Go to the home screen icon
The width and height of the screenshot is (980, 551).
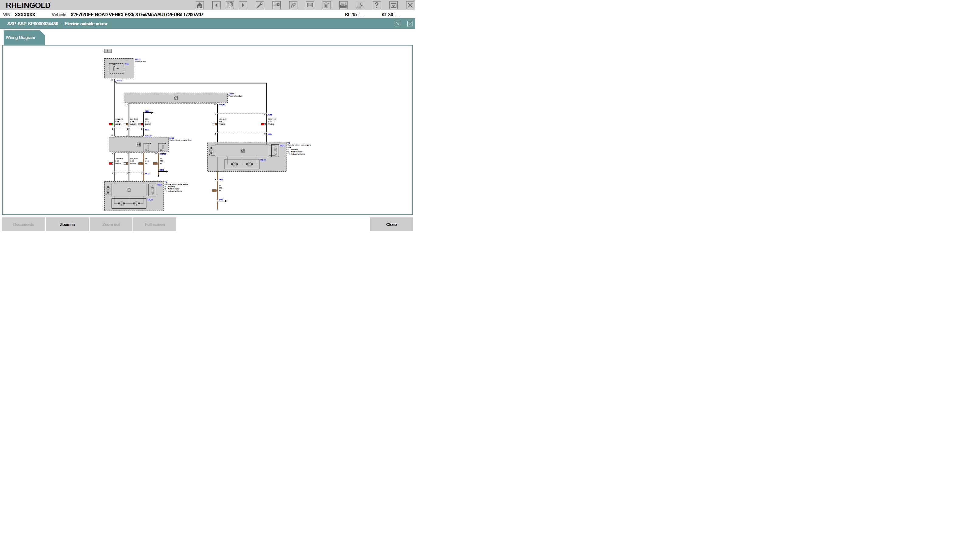(x=200, y=5)
